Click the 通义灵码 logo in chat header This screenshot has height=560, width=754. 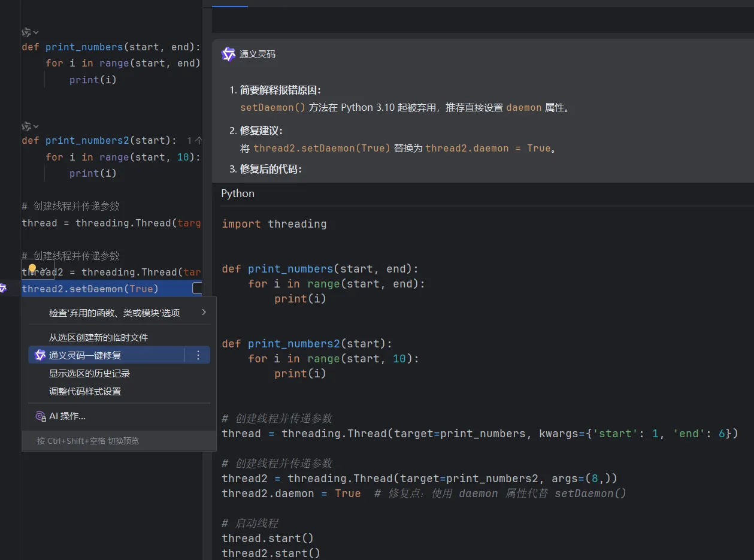228,55
